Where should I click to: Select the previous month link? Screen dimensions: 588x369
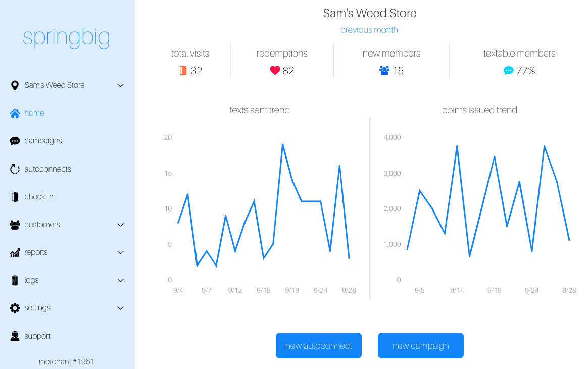point(369,30)
